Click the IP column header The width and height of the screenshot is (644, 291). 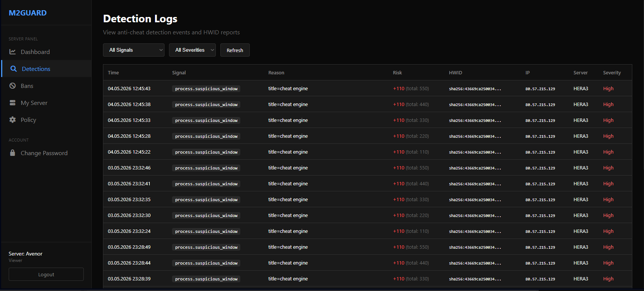click(527, 72)
